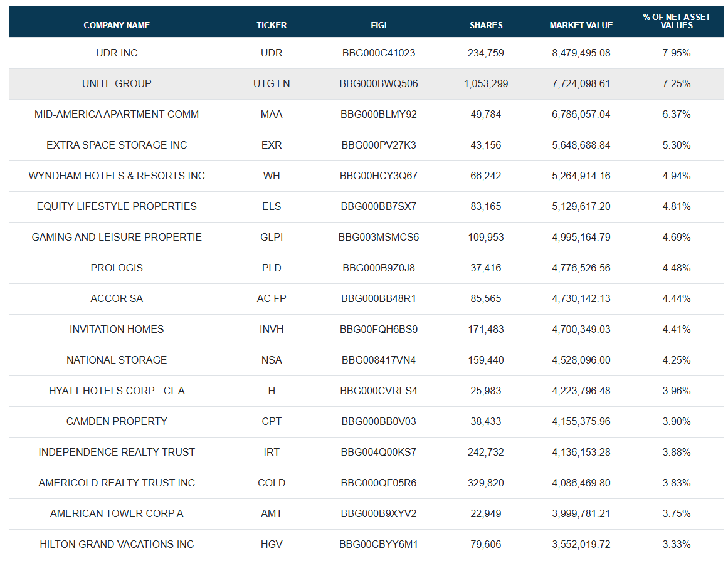Select the GLPI ticker cell

[x=272, y=237]
